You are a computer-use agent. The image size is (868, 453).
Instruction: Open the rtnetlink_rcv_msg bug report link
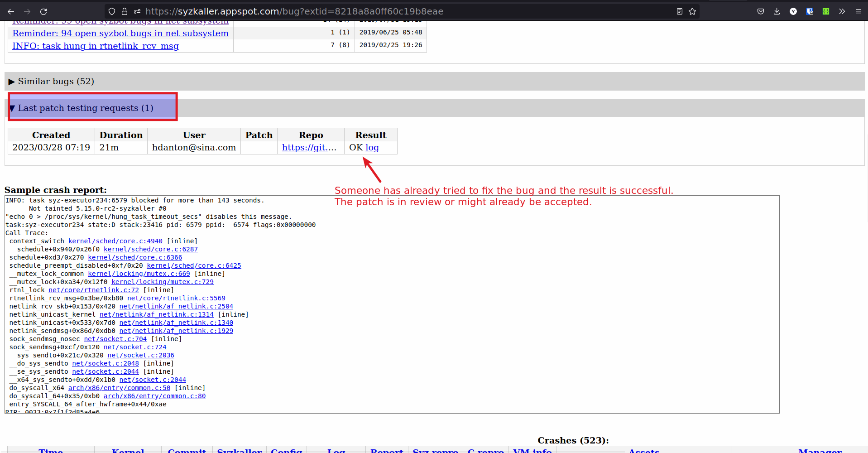coord(95,46)
